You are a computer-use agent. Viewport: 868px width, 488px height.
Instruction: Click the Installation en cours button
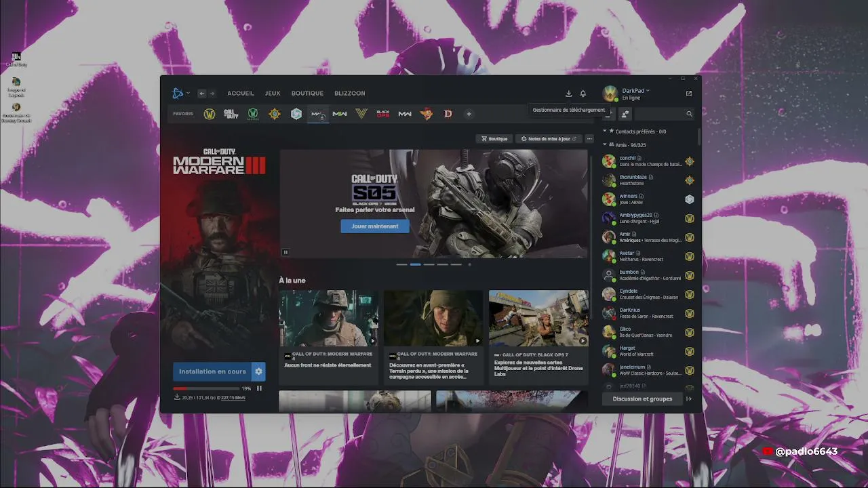(x=212, y=371)
